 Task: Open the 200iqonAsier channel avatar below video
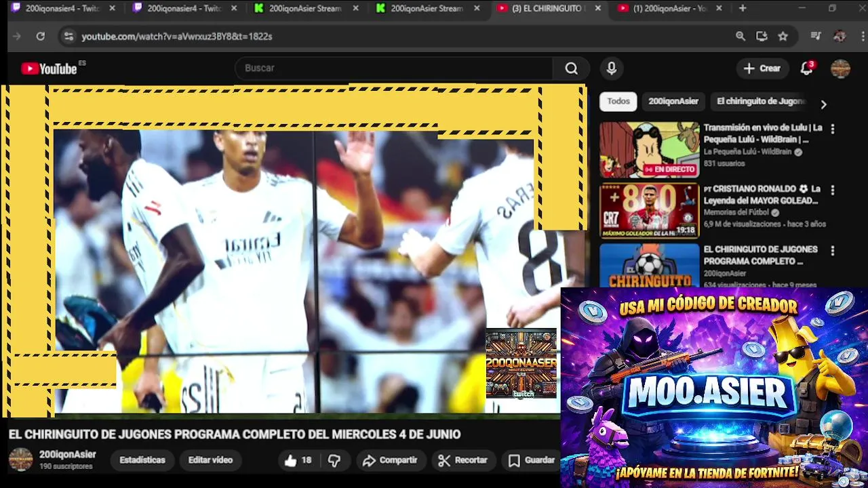tap(20, 460)
